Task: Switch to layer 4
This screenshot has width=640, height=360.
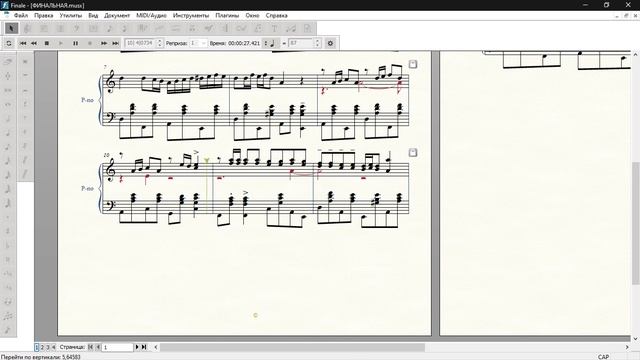Action: pyautogui.click(x=53, y=347)
